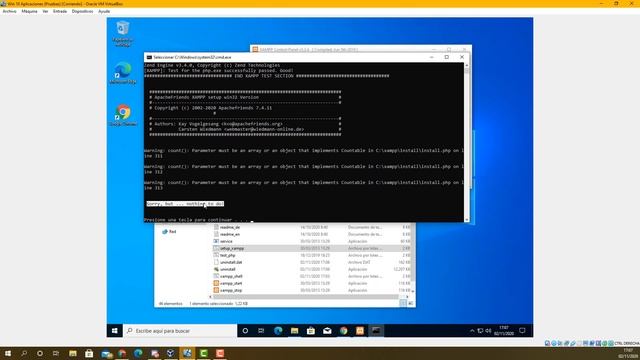Open File Explorer from the guest taskbar
Screen dimensions: 640x360
pyautogui.click(x=294, y=331)
